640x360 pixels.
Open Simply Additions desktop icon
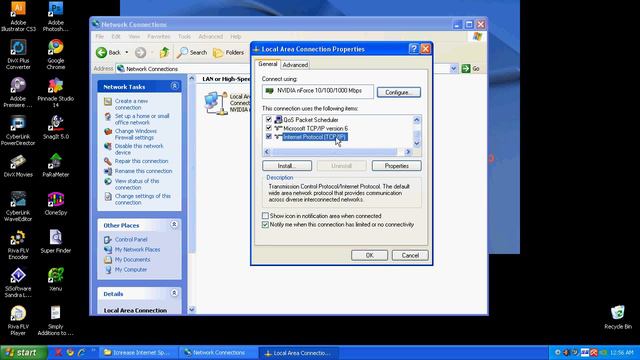(56, 320)
